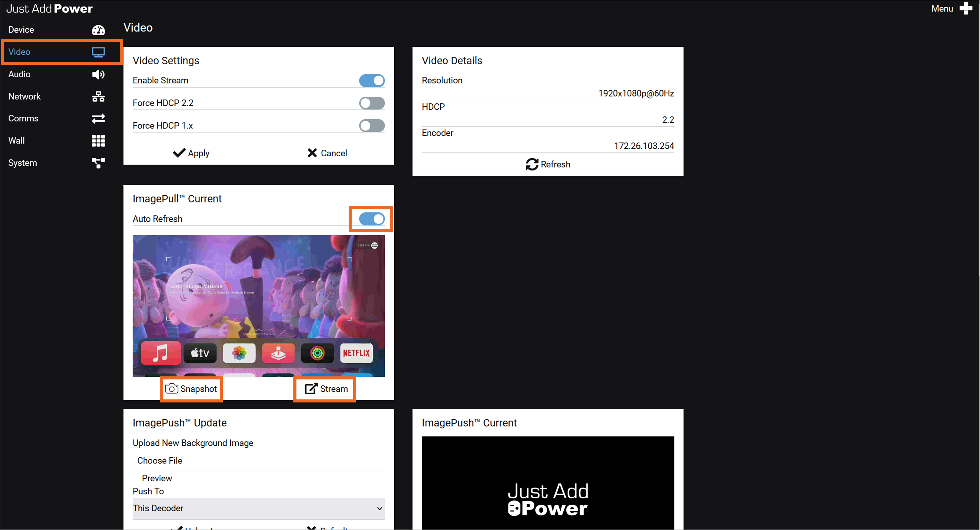Click the Netflix icon in preview

coord(356,353)
